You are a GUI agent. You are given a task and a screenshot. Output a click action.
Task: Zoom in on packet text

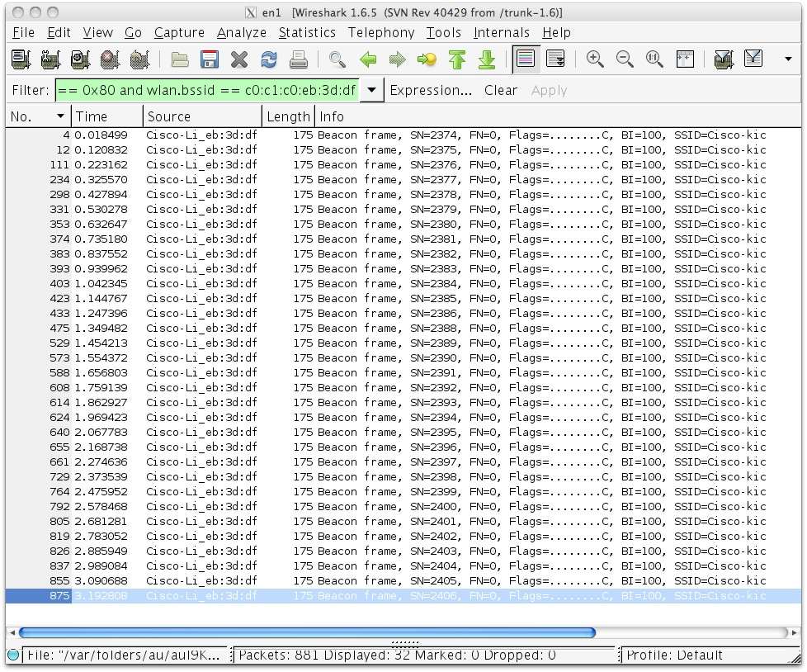pos(595,59)
